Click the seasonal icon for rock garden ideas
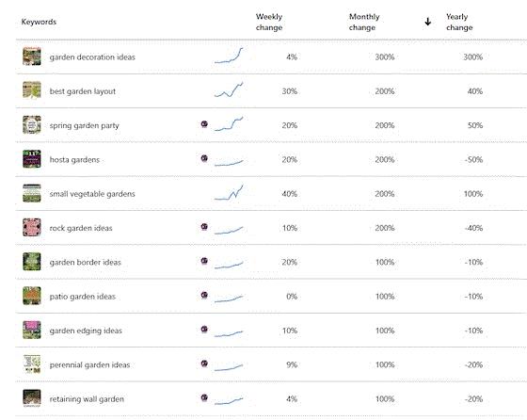Viewport: 527px width, 420px height. click(x=204, y=227)
